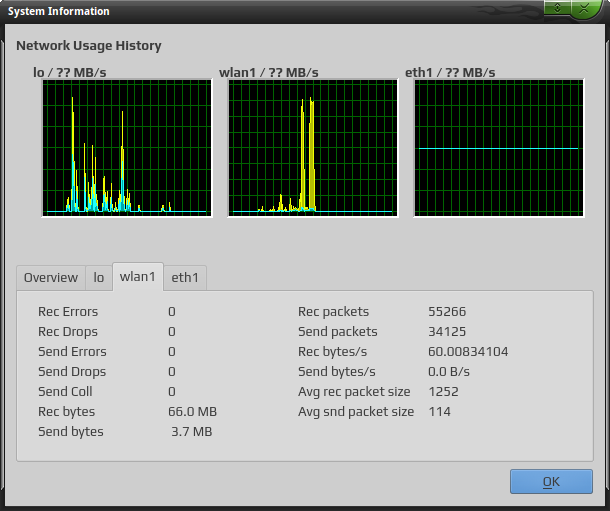Click the Rec bytes label
This screenshot has height=511, width=610.
click(x=67, y=412)
